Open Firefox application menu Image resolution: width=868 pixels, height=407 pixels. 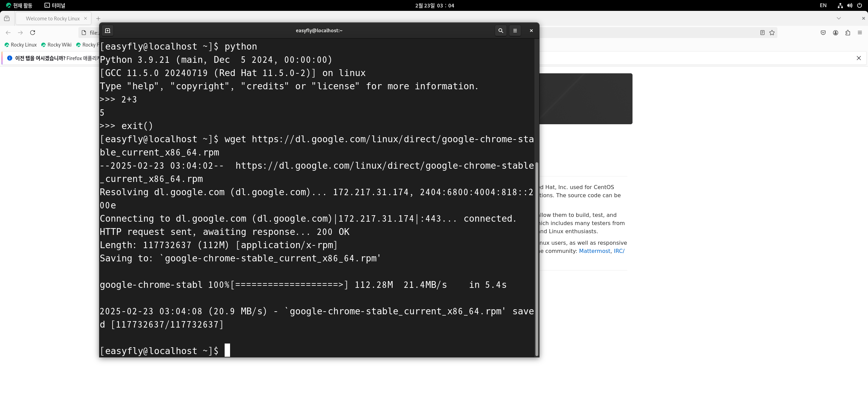[x=860, y=33]
